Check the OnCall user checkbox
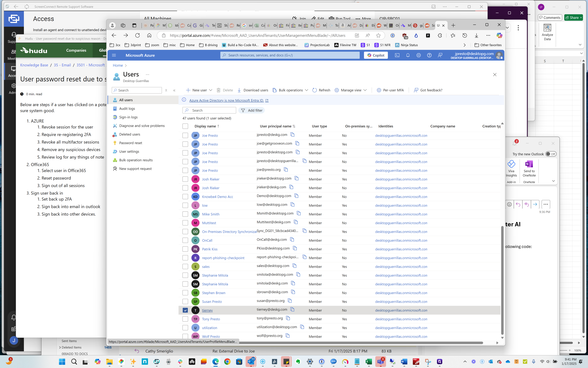 coord(185,240)
